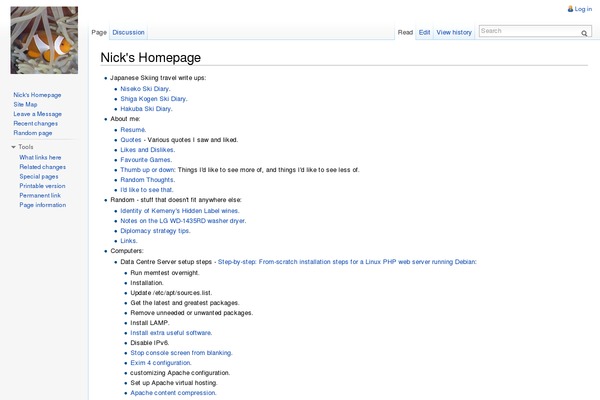Click the Disable IPv6 text
Viewport: 600px width, 400px height.
coord(150,343)
